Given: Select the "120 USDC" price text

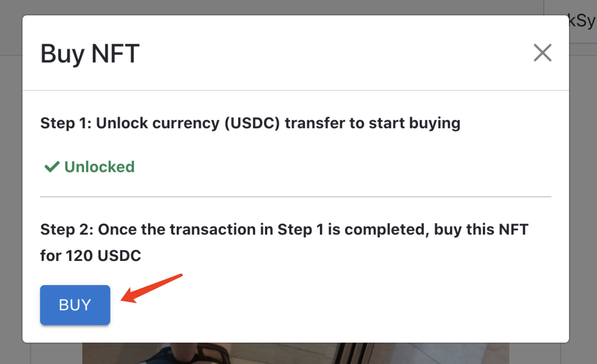Looking at the screenshot, I should pyautogui.click(x=103, y=255).
